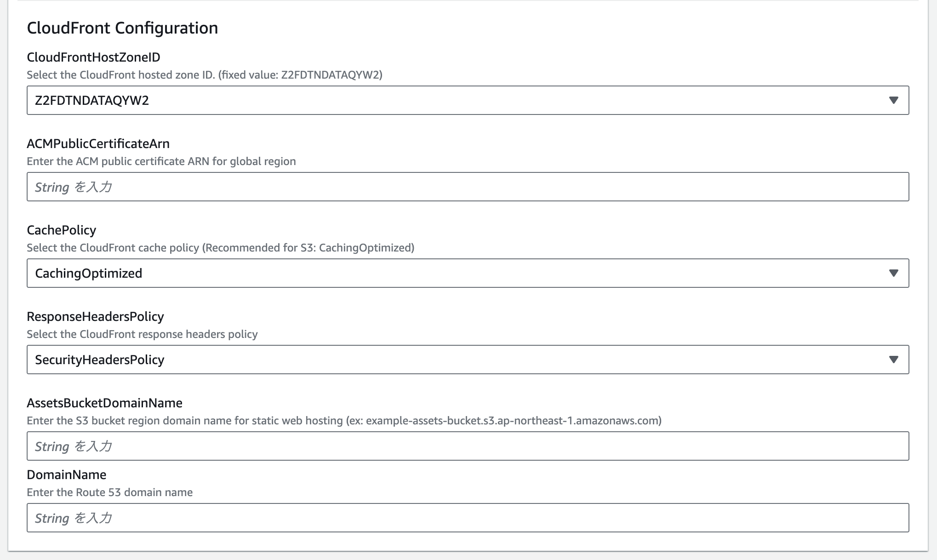
Task: Open the CloudFrontHostZoneID selection box
Action: click(460, 100)
